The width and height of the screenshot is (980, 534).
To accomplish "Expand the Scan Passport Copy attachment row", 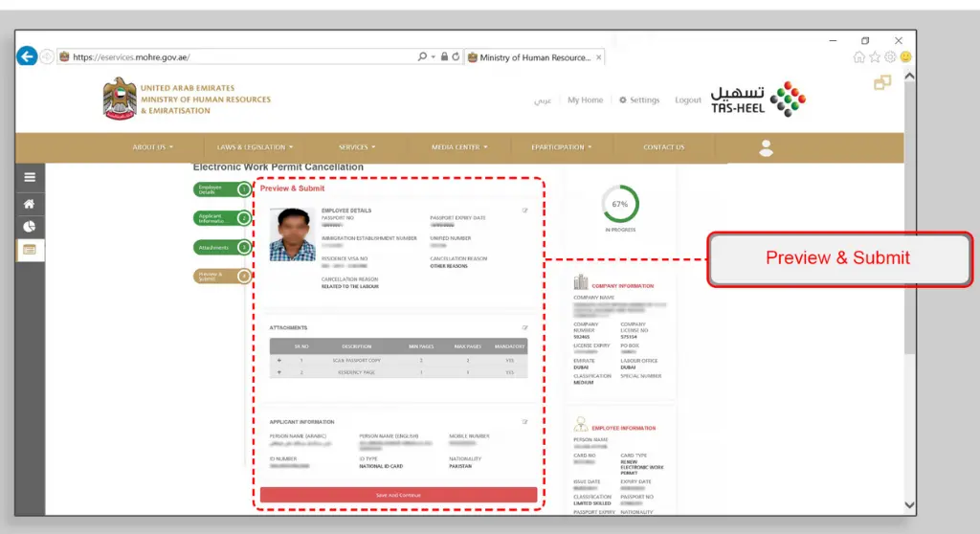I will (x=279, y=360).
